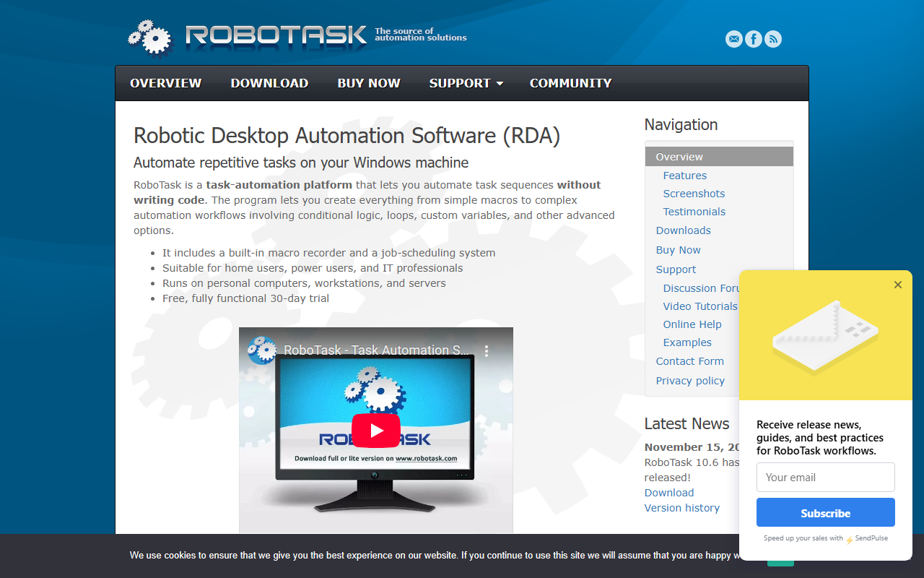Viewport: 924px width, 578px height.
Task: Open the Downloads sidebar link
Action: tap(684, 230)
